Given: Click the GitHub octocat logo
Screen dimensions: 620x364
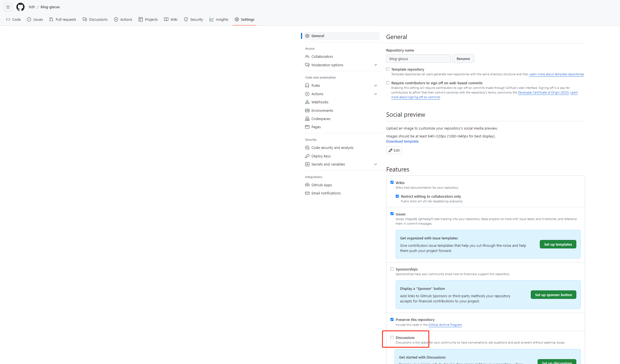Looking at the screenshot, I should point(20,7).
